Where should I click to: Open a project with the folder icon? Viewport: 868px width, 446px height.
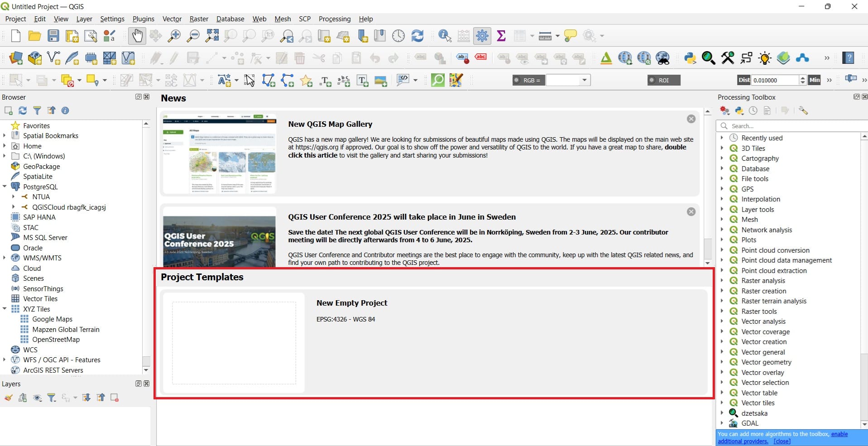coord(34,36)
